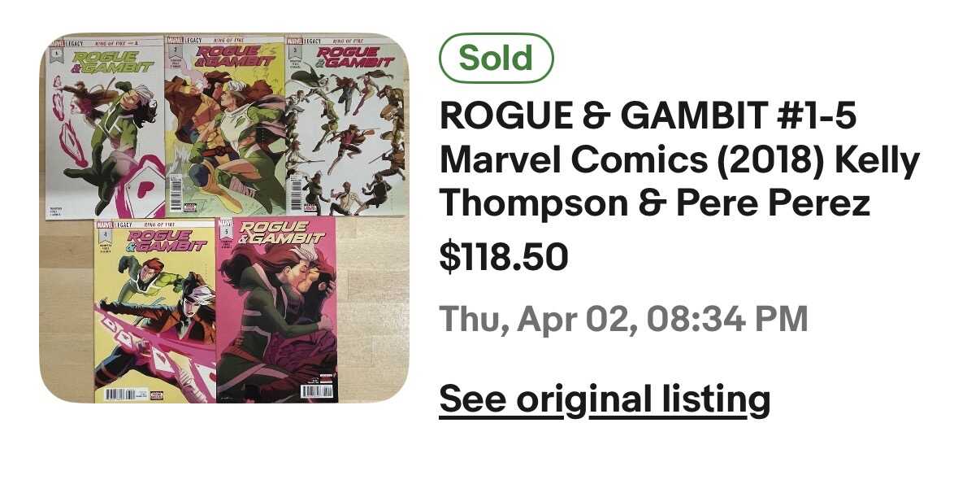Image resolution: width=980 pixels, height=497 pixels.
Task: Click the cover with a ring of figures
Action: tap(345, 134)
